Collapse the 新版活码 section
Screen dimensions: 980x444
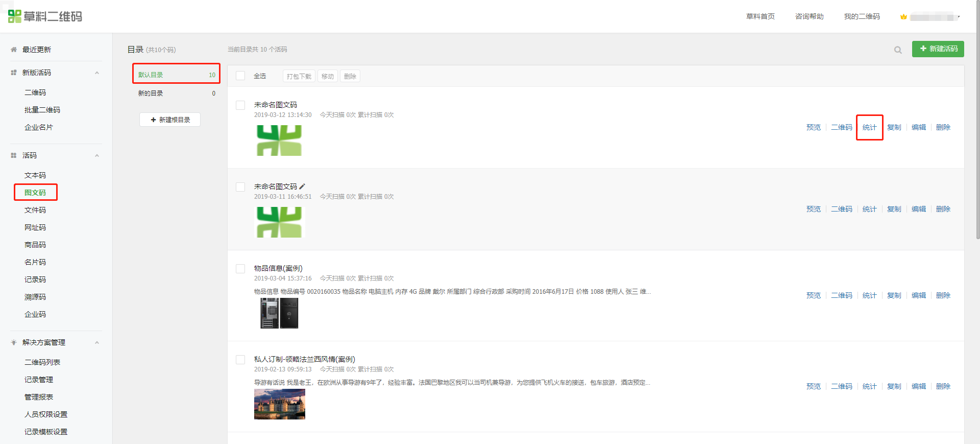tap(97, 73)
